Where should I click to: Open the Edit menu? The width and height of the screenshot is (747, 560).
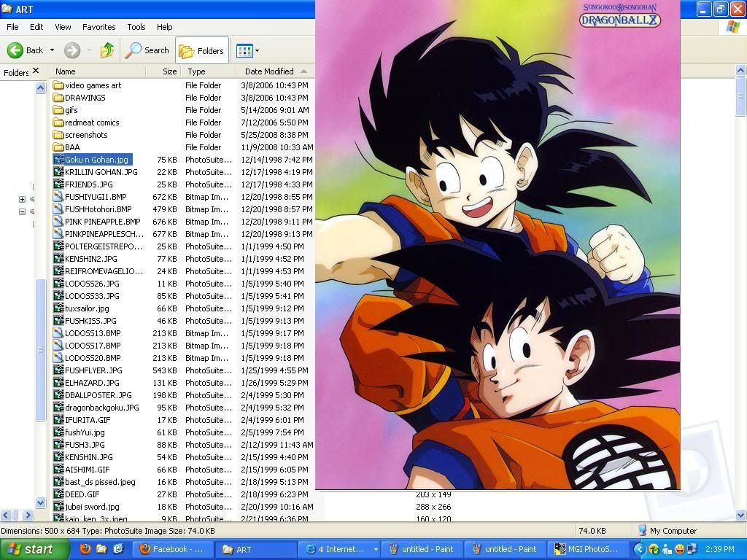(x=36, y=27)
